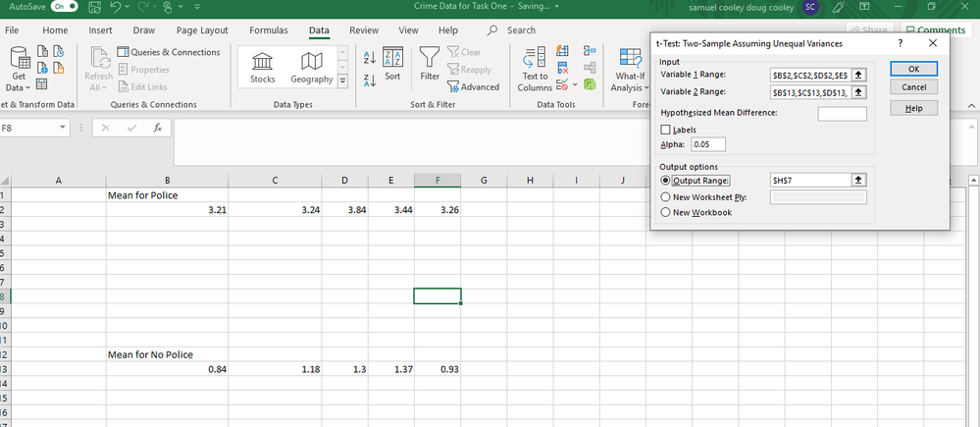The height and width of the screenshot is (427, 980).
Task: Collapse Variable 1 Range selector
Action: (x=858, y=75)
